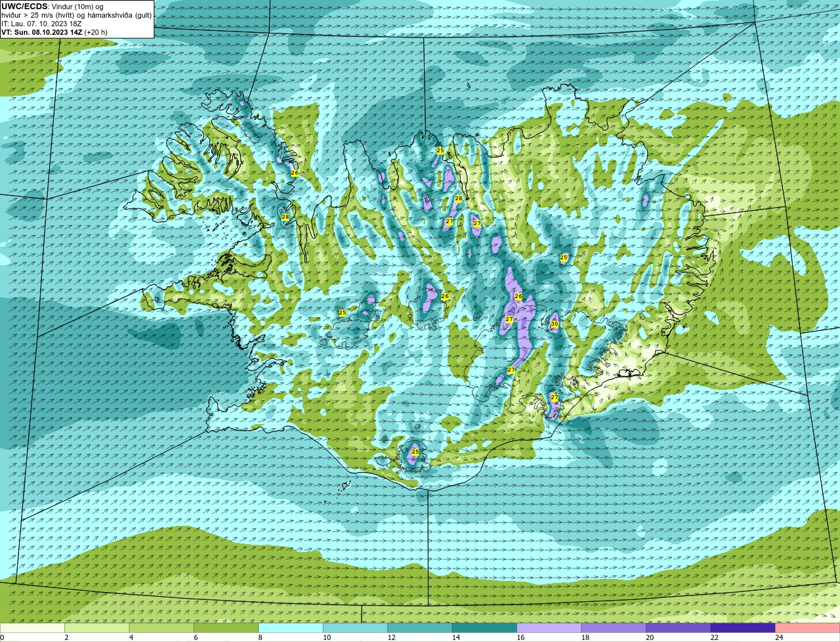Click the 20–22 m/s violet legend swatch
840x642 pixels.
[679, 628]
